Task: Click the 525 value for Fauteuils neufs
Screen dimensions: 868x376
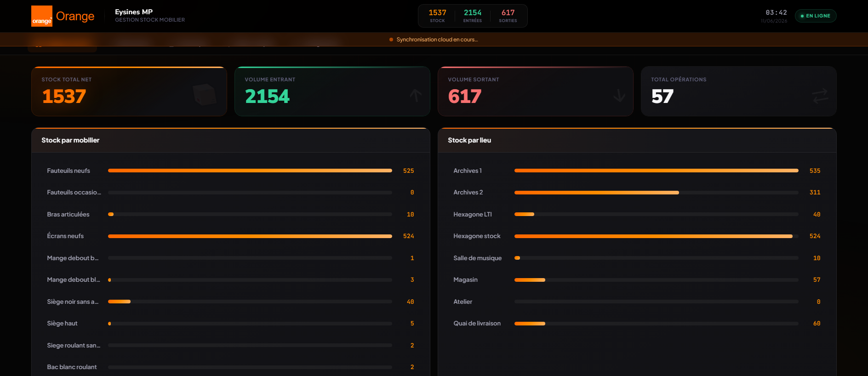Action: (x=408, y=171)
